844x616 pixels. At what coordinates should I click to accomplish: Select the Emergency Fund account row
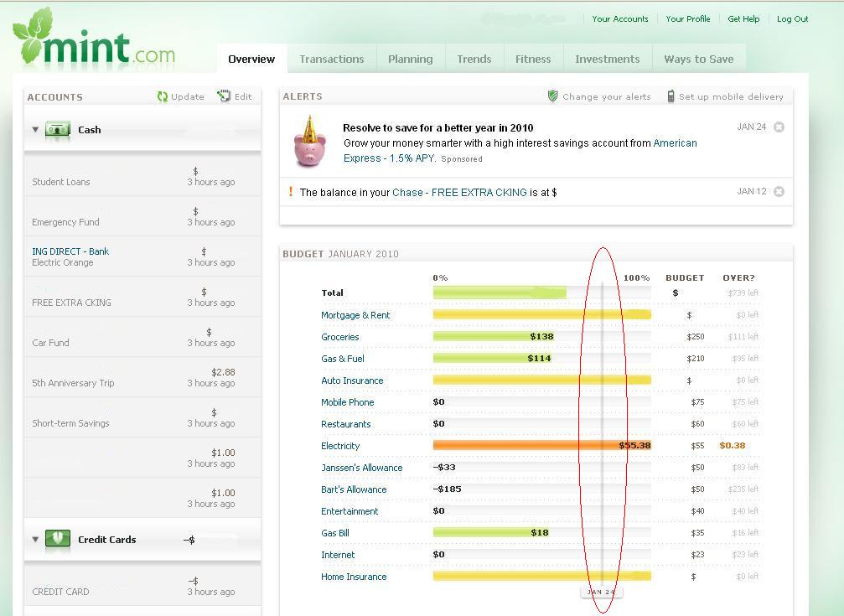click(142, 216)
